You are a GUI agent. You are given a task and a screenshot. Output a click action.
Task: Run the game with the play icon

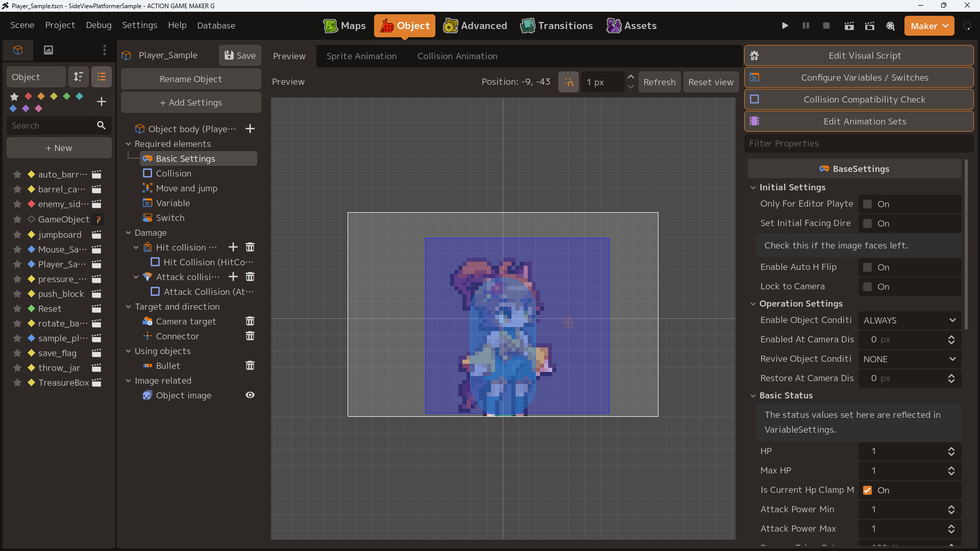pyautogui.click(x=785, y=26)
